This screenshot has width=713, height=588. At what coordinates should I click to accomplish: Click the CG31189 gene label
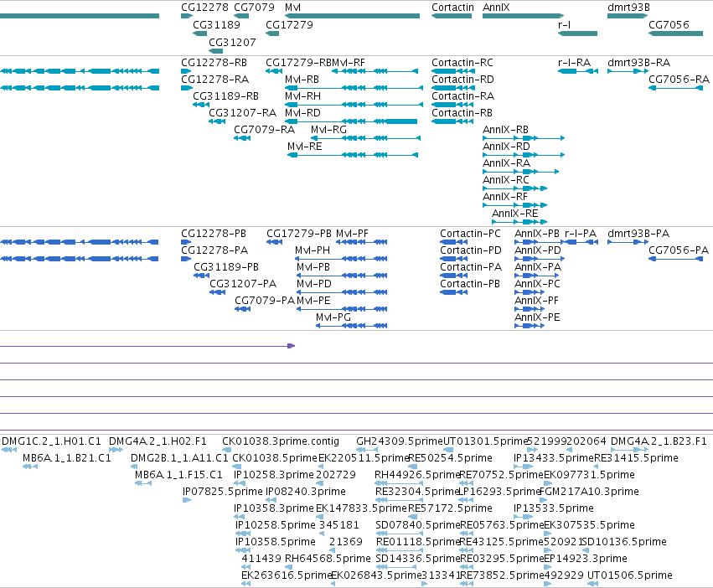click(x=216, y=25)
